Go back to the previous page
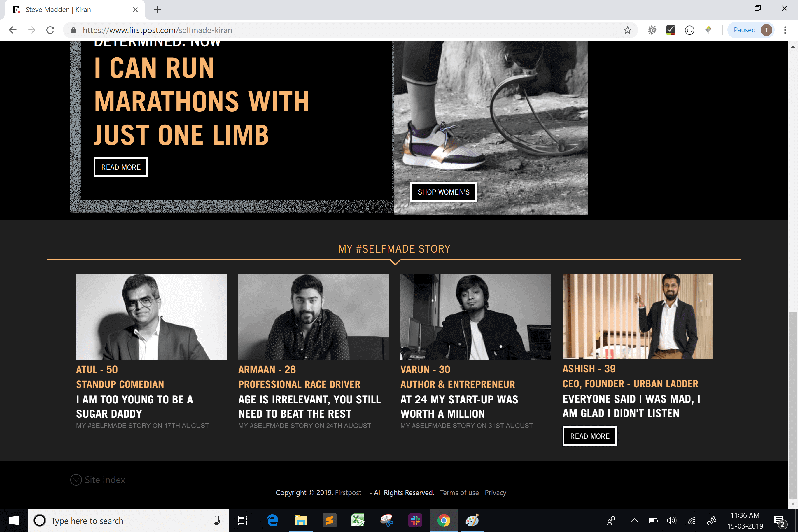Image resolution: width=798 pixels, height=532 pixels. (x=13, y=30)
